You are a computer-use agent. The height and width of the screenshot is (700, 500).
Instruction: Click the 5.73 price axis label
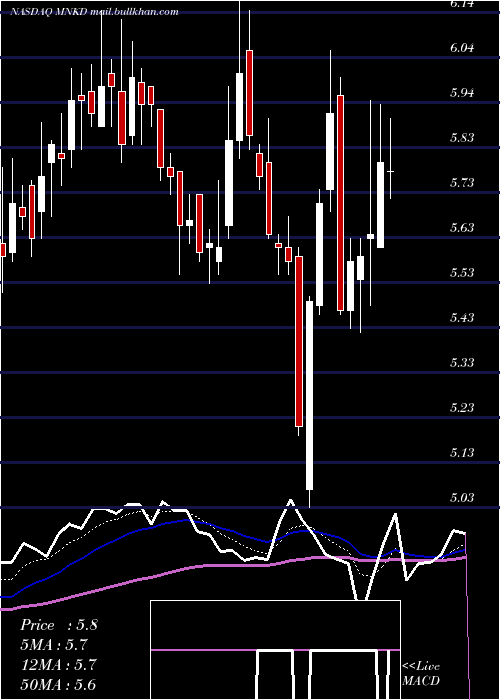461,183
